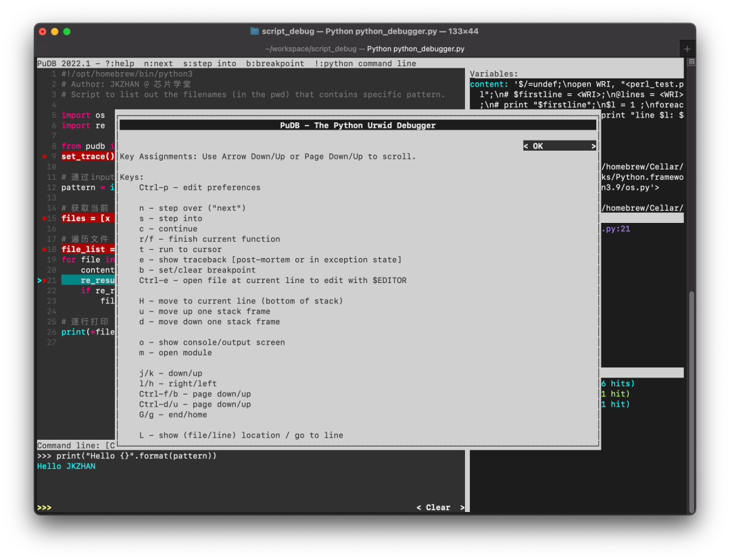
Task: Click the red close window button
Action: pos(43,32)
